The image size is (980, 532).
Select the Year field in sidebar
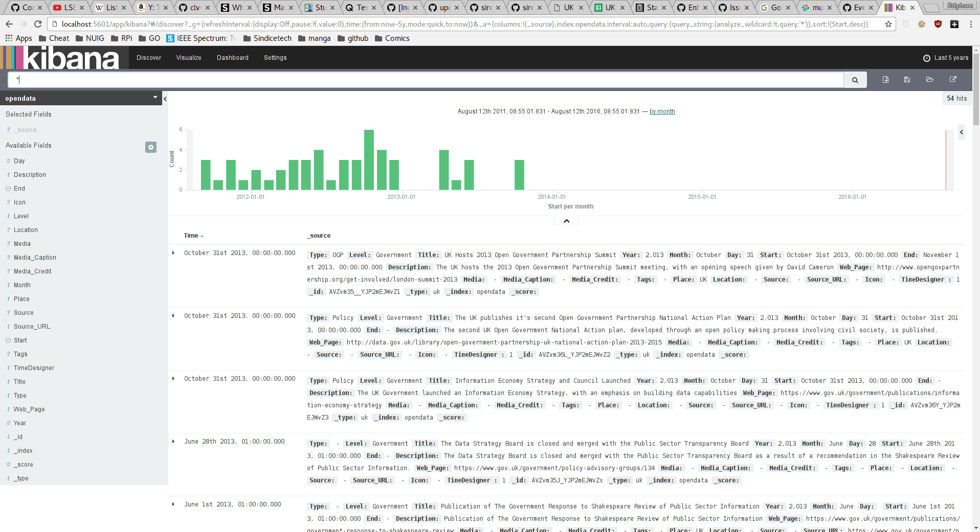(20, 423)
